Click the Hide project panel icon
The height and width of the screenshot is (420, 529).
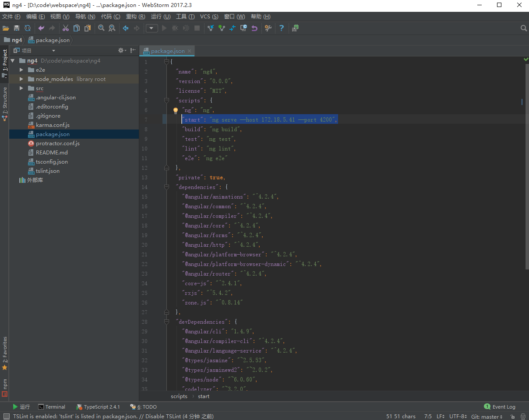[133, 51]
